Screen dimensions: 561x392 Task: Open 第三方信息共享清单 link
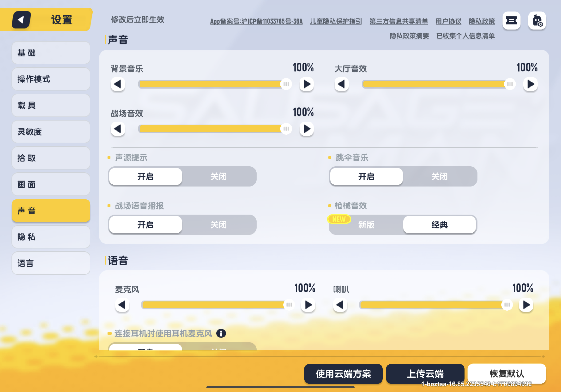click(398, 22)
